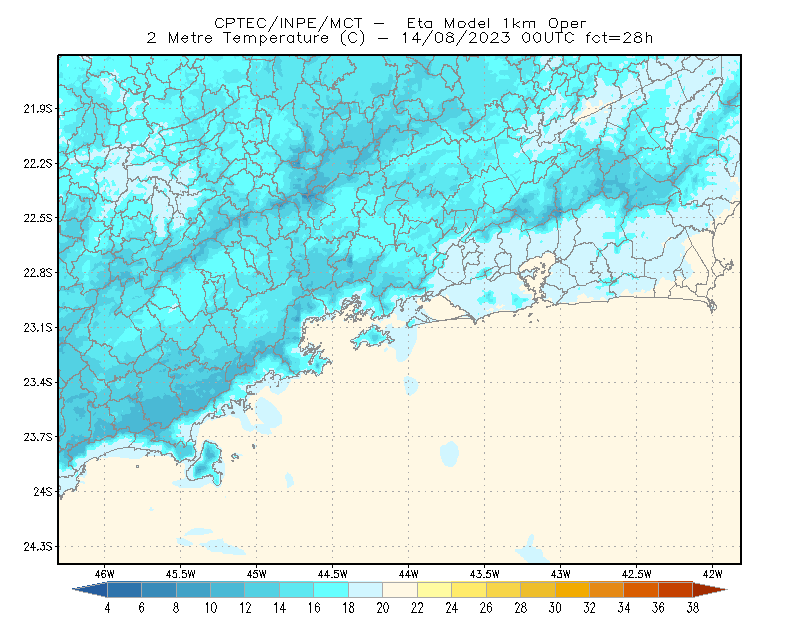Select the 36 to 38 degree color swatch

coord(676,590)
